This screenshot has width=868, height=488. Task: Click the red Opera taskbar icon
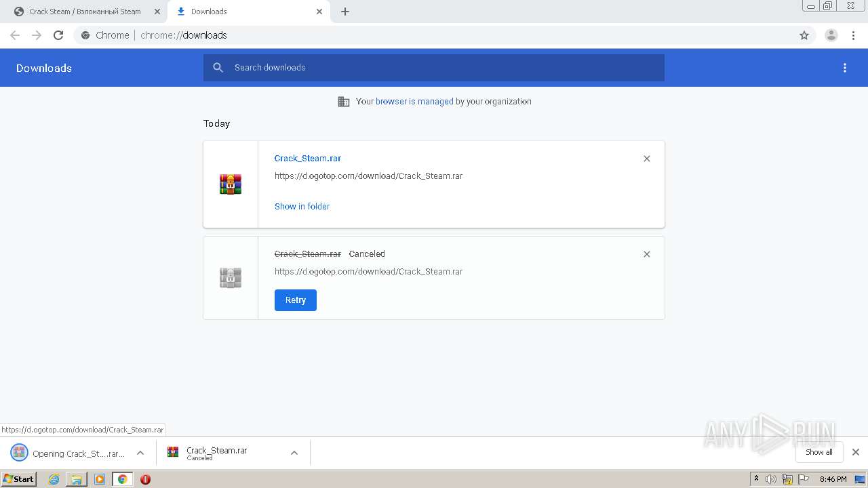[145, 479]
